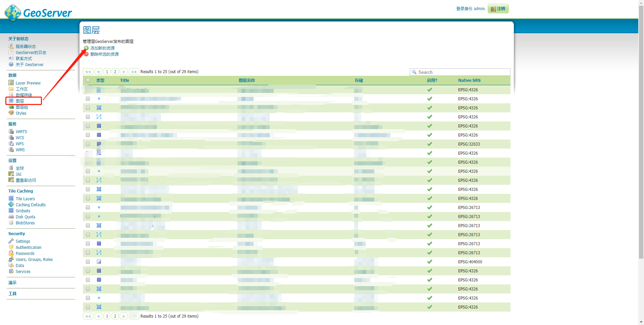This screenshot has height=325, width=644.
Task: Click the WCS service icon
Action: [x=11, y=138]
